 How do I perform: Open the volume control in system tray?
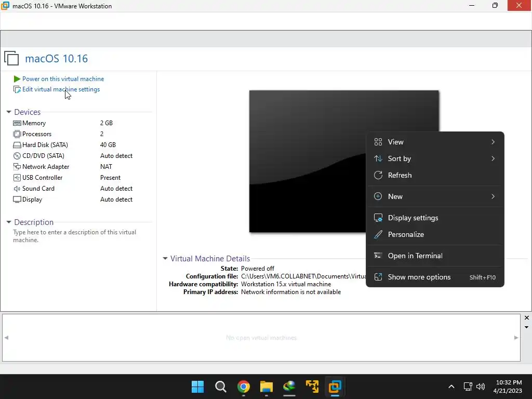pos(481,387)
